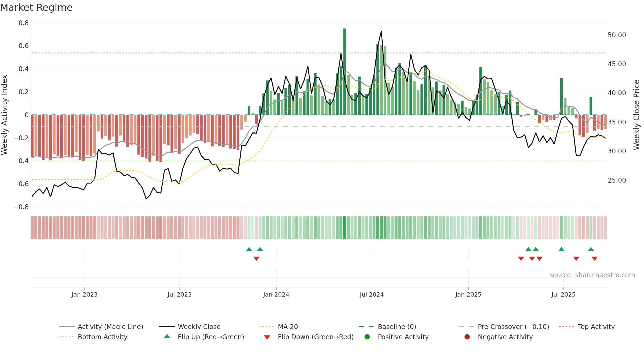Click the red Flip Down triangle in legend
The height and width of the screenshot is (362, 644).
267,337
